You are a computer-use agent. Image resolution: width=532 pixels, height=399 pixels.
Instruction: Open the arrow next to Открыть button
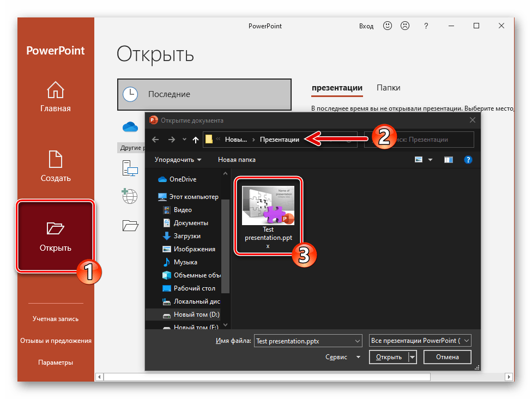click(x=412, y=357)
